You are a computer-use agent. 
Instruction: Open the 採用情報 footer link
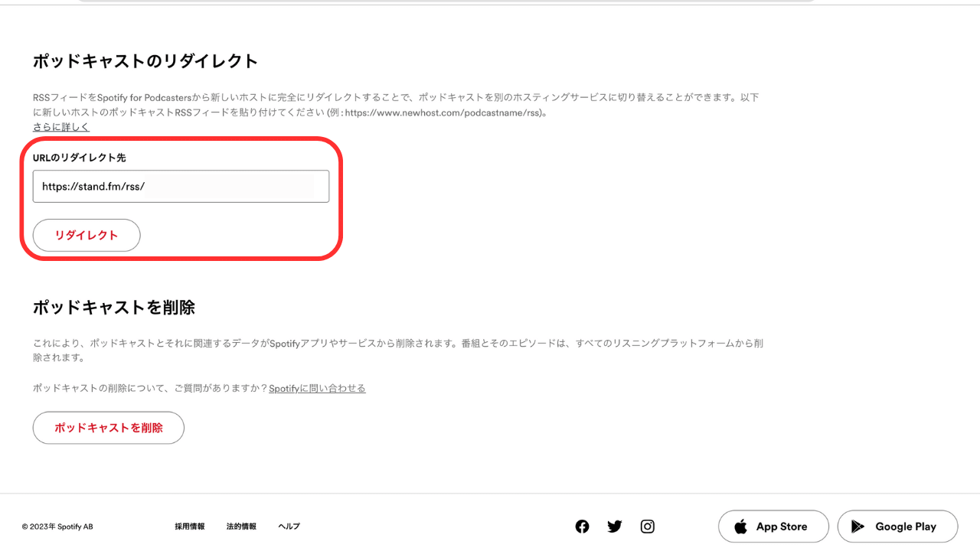coord(190,527)
